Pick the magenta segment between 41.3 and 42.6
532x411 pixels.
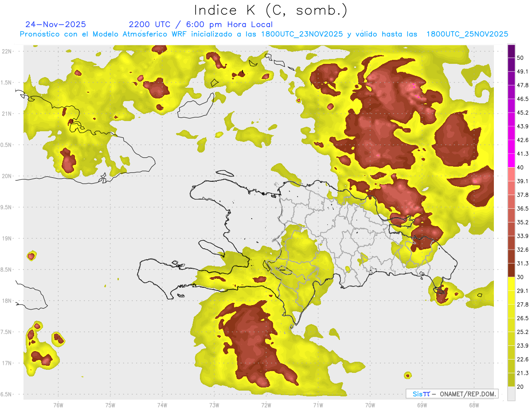[x=511, y=147]
